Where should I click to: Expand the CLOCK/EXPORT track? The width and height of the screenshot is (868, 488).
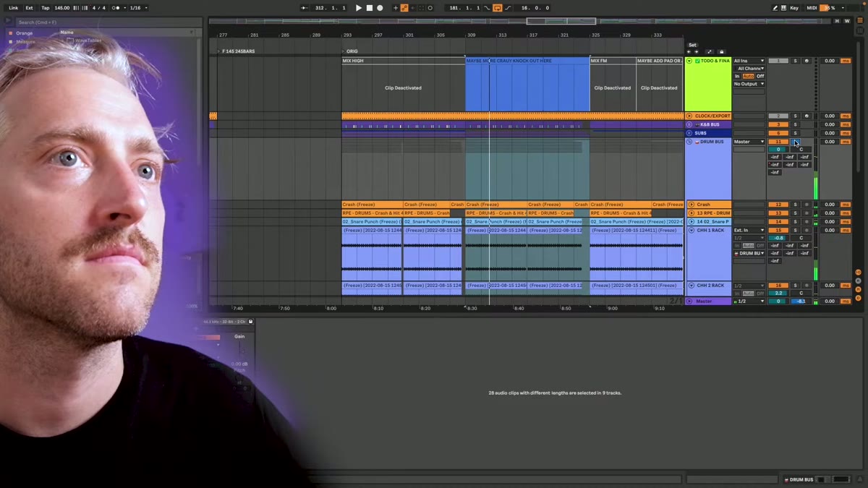point(689,116)
